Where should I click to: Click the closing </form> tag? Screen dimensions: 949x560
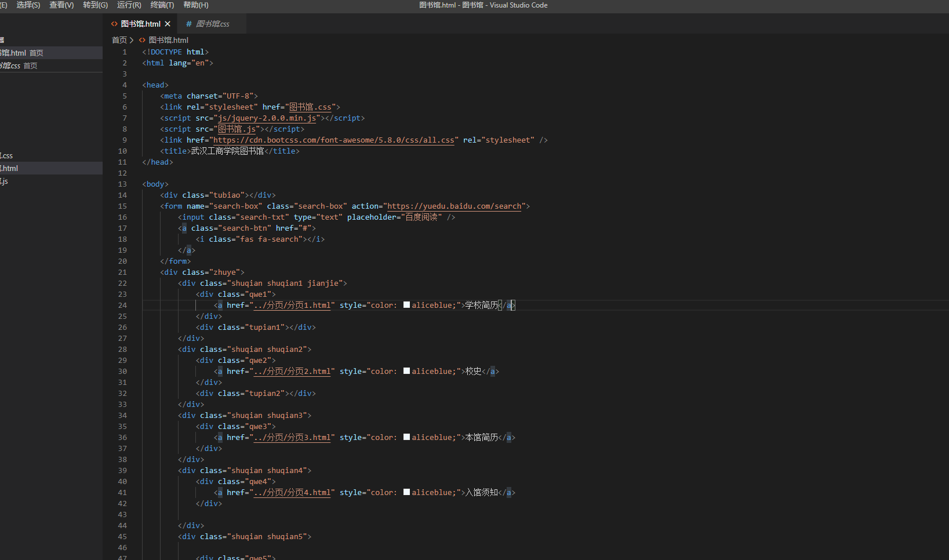coord(175,261)
